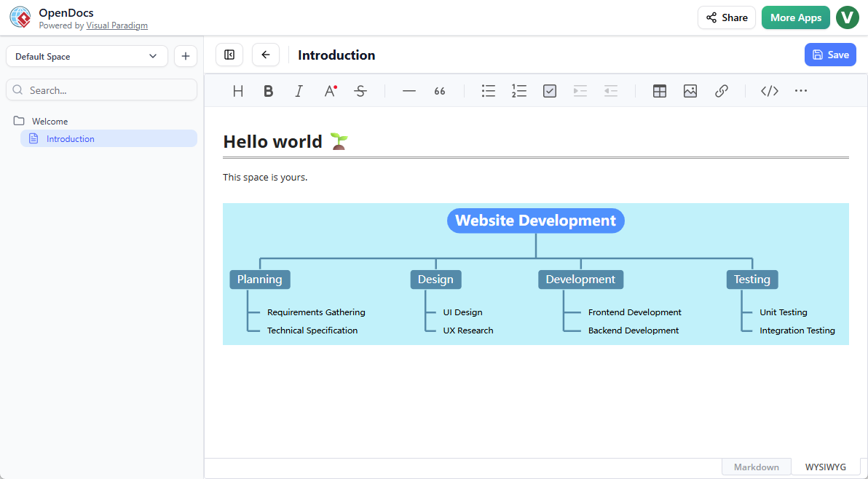Image resolution: width=868 pixels, height=479 pixels.
Task: Toggle the sidebar panel visibility
Action: click(x=229, y=55)
